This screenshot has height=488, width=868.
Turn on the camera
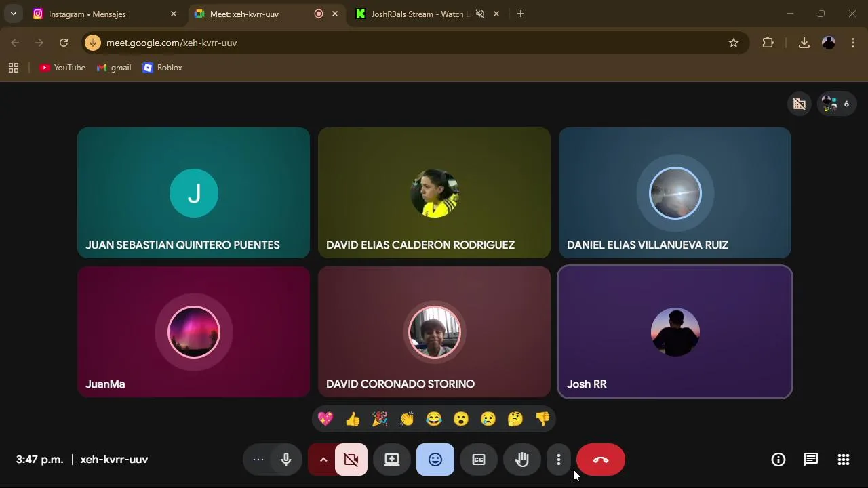pos(351,460)
